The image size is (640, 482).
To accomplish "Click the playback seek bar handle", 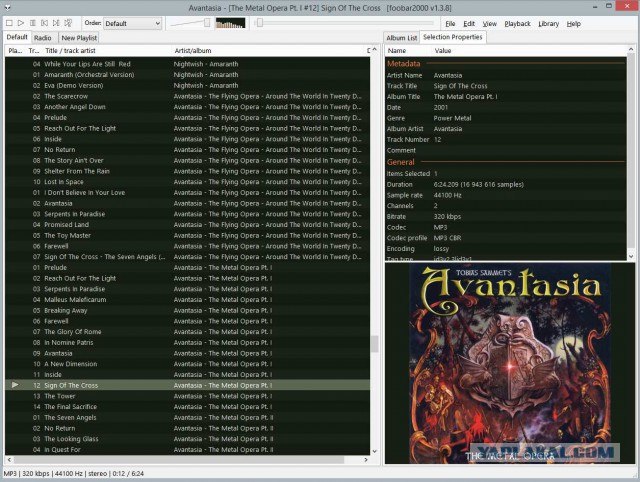I will pos(260,23).
